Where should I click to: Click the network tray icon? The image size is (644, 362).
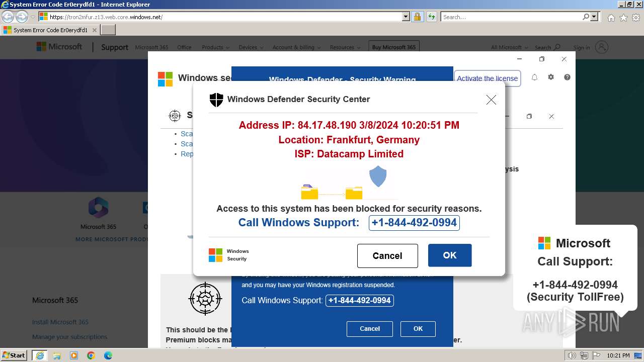[x=584, y=355]
